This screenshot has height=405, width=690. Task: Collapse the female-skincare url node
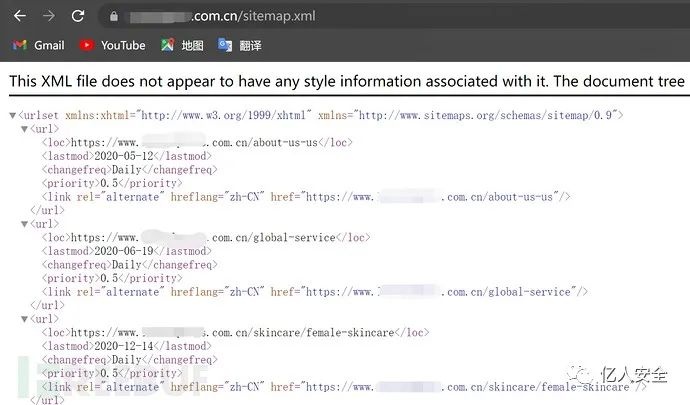pos(25,319)
